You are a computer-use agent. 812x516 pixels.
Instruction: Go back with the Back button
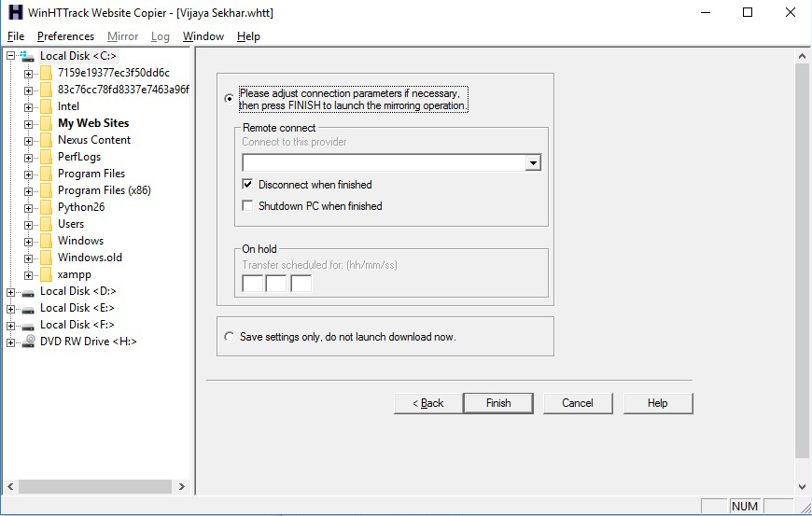[x=427, y=403]
